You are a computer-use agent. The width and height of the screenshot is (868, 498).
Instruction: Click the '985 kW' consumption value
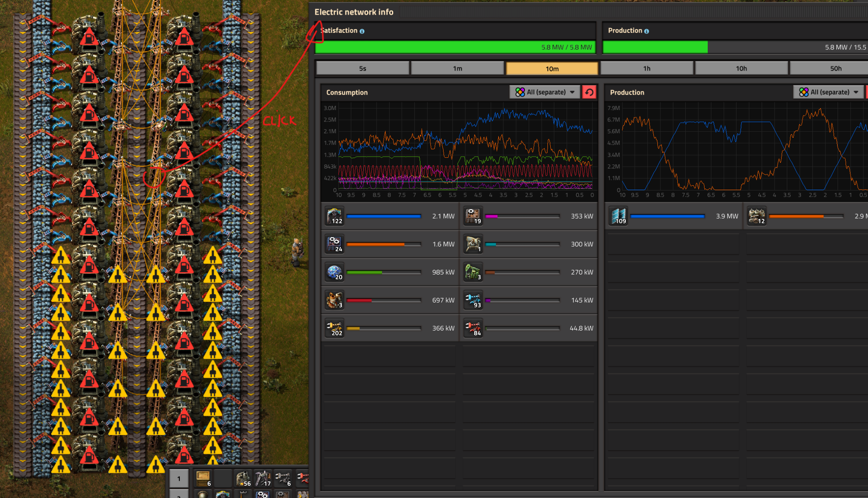(443, 272)
